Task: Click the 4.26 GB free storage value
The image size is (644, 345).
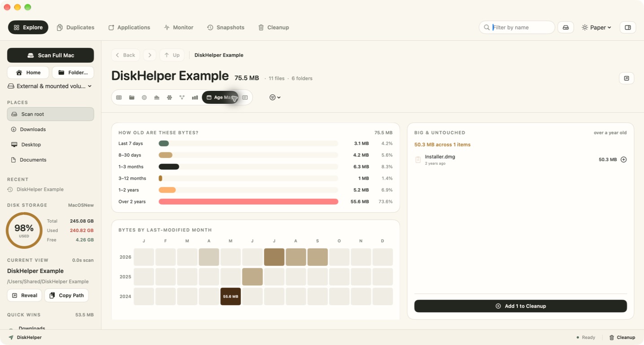Action: coord(85,240)
